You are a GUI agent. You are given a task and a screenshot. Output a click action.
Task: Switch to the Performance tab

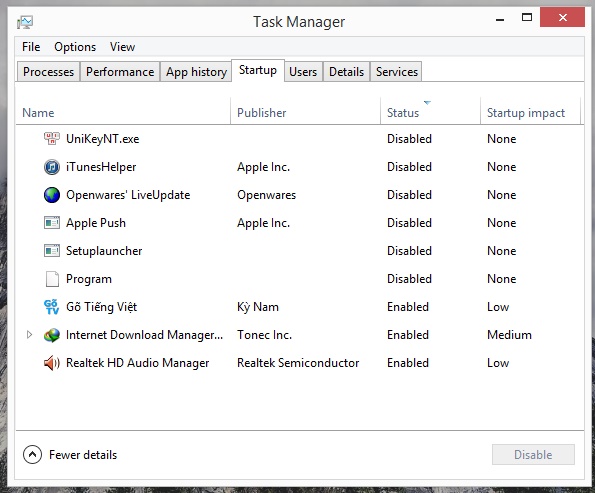click(x=120, y=72)
